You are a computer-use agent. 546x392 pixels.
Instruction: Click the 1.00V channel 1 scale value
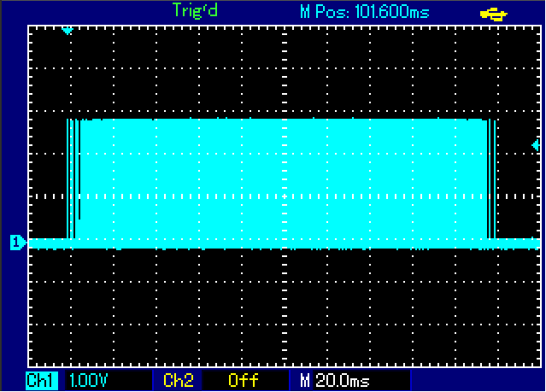tap(89, 381)
